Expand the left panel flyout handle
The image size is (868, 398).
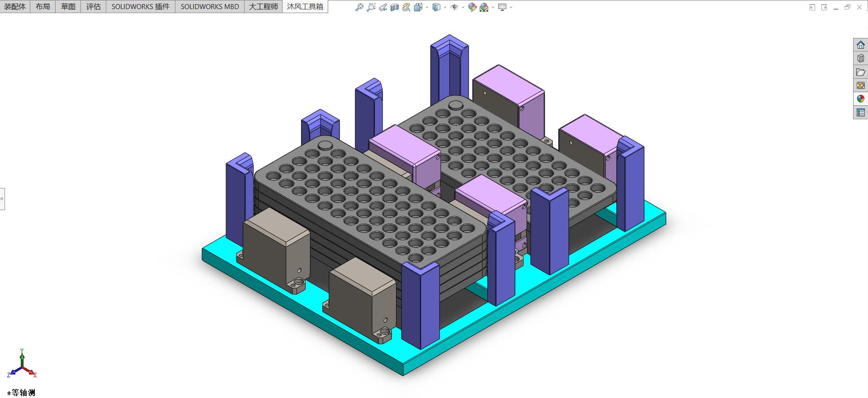click(2, 199)
